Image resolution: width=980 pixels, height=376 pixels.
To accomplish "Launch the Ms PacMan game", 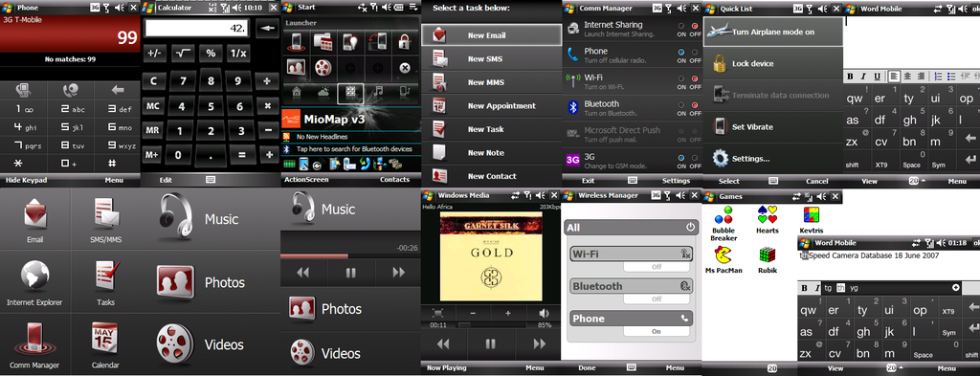I will click(x=724, y=260).
